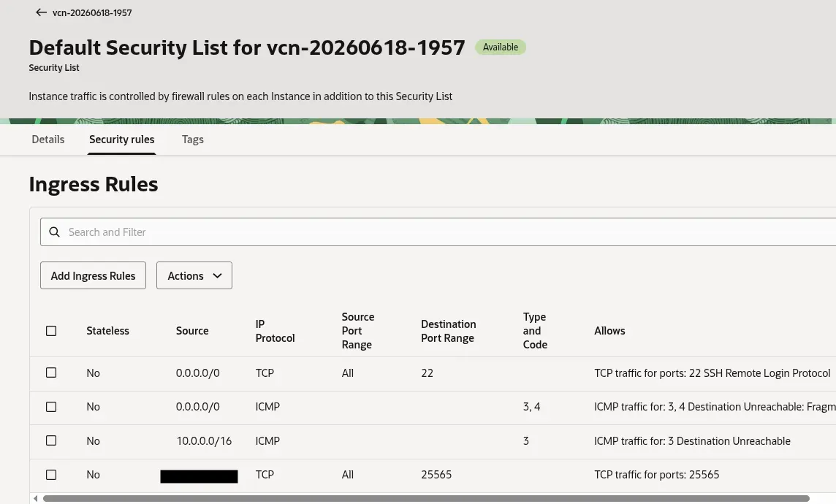The image size is (836, 504).
Task: Click the vcn-20260618-1957 breadcrumb link
Action: point(91,12)
